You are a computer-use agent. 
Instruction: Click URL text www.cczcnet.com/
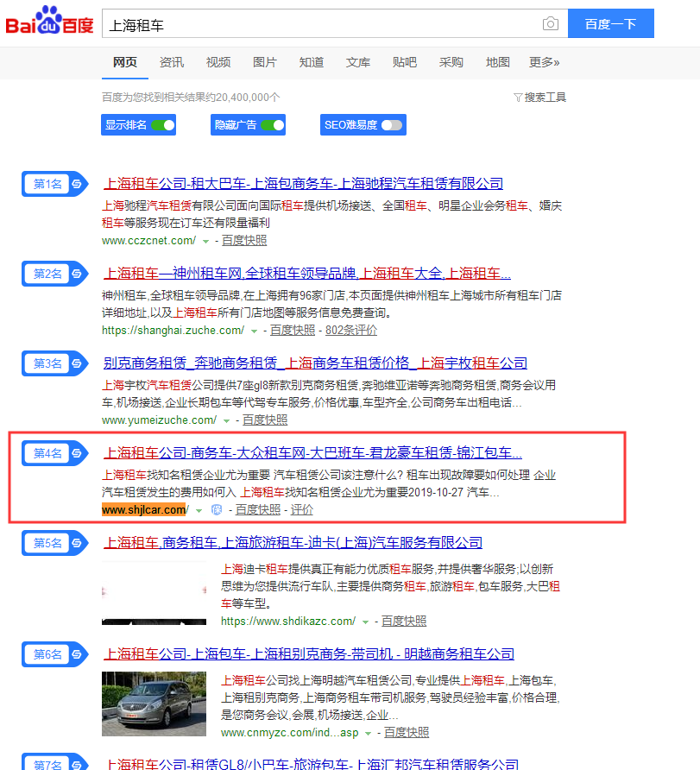coord(148,241)
